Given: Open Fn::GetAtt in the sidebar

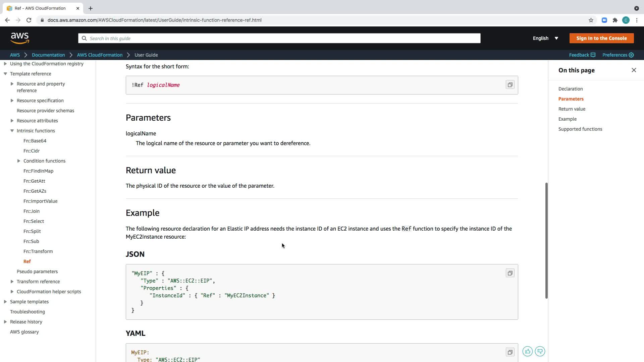Looking at the screenshot, I should click(34, 181).
